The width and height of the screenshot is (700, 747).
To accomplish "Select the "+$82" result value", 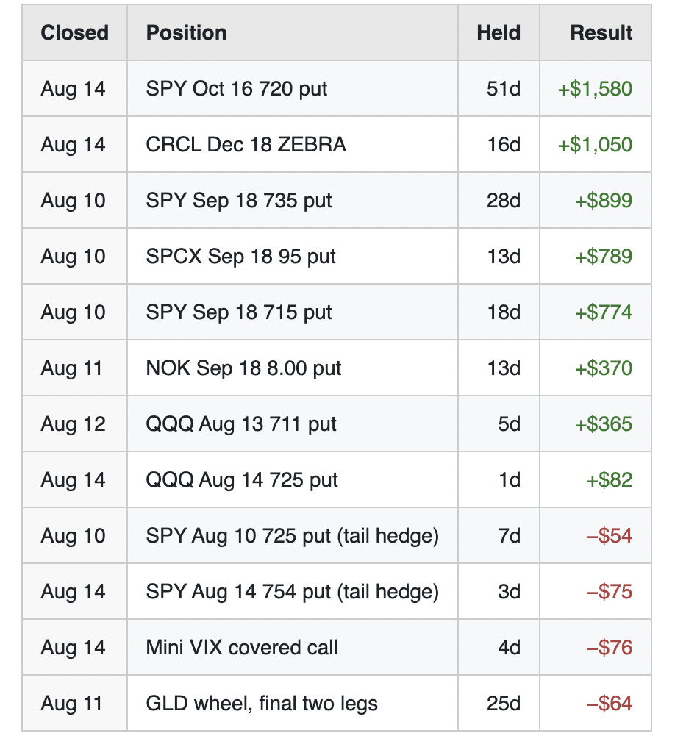I will (610, 479).
